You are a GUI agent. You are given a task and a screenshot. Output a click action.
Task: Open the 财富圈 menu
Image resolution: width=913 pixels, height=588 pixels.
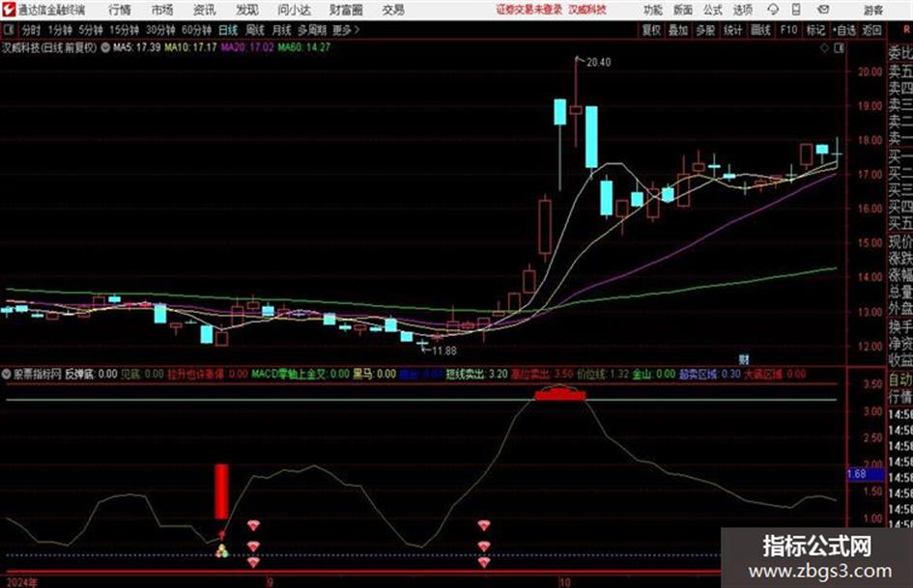pyautogui.click(x=346, y=10)
